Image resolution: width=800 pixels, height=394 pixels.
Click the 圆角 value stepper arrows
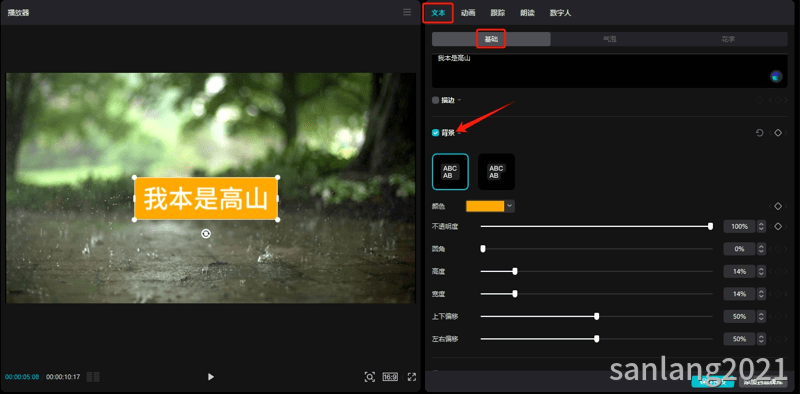point(761,249)
